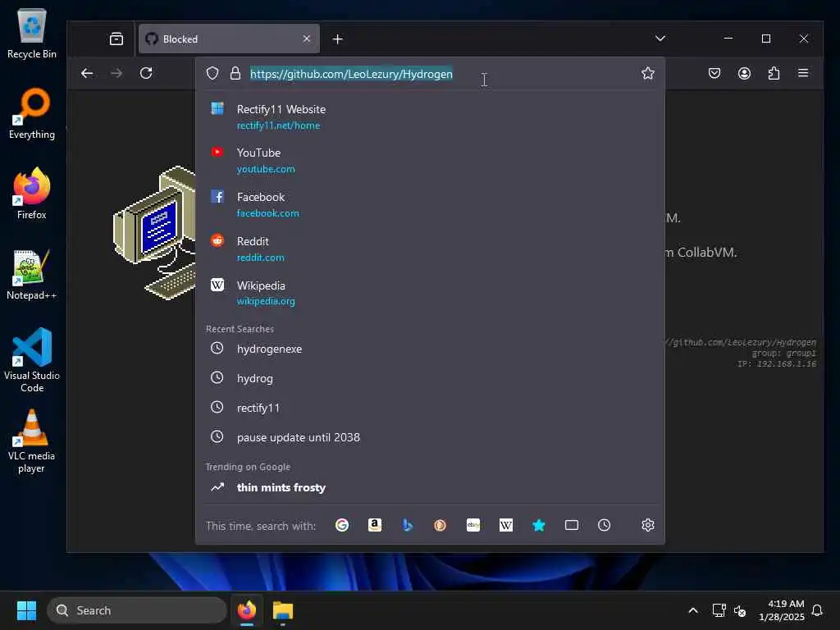
Task: Select recent search pause update until 2038
Action: tap(430, 437)
